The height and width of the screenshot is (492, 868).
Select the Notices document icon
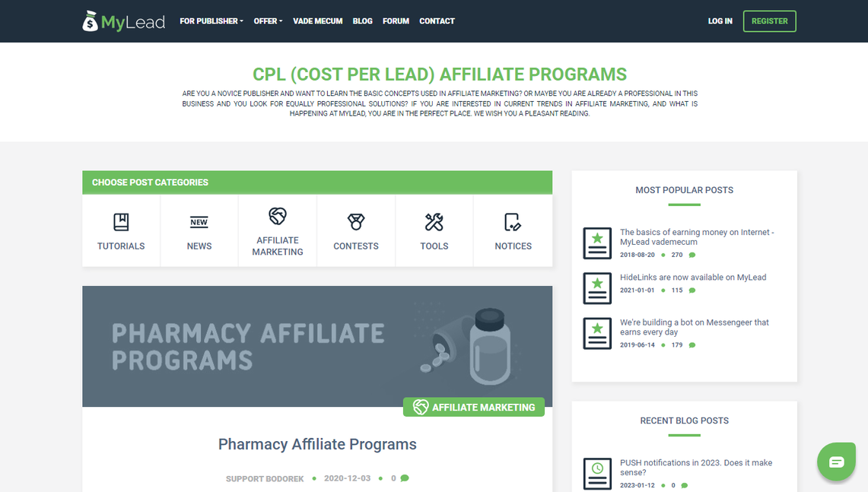click(x=513, y=222)
